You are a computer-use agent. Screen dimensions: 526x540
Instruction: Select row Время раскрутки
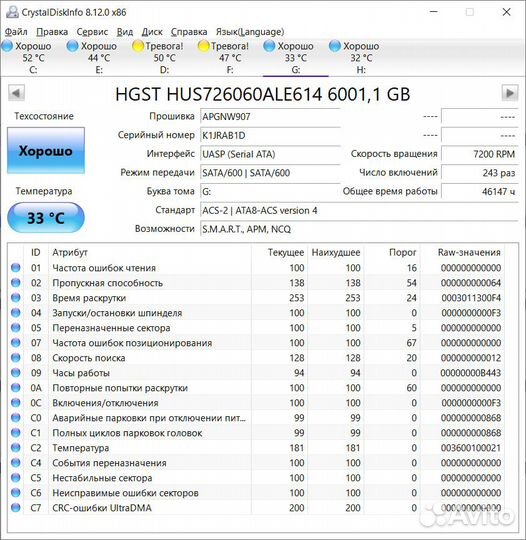click(257, 298)
